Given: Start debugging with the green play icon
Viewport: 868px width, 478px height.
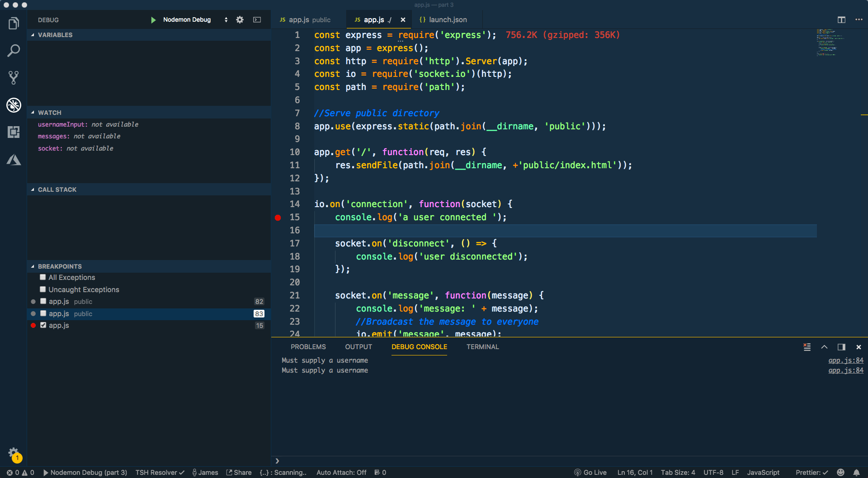Looking at the screenshot, I should (x=153, y=20).
